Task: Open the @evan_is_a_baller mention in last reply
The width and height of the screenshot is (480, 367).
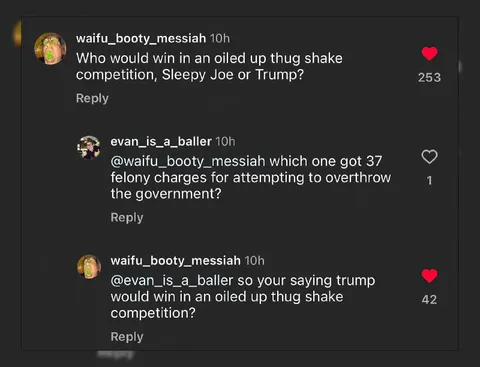Action: click(172, 281)
